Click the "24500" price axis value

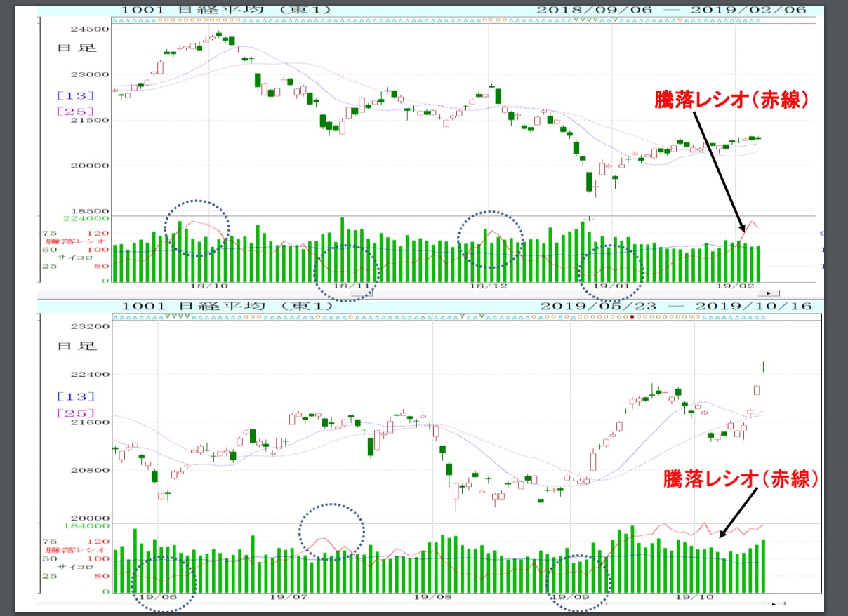(91, 29)
